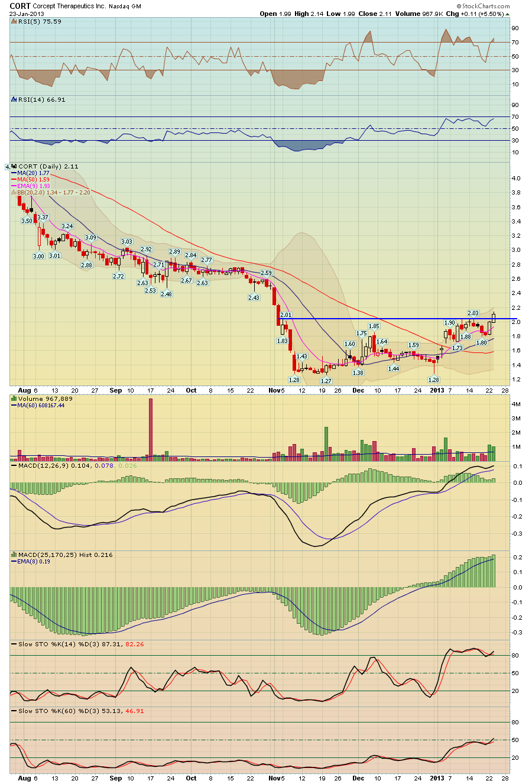Click the blue line swatch beside MA(20)
The height and width of the screenshot is (784, 532).
tap(14, 173)
